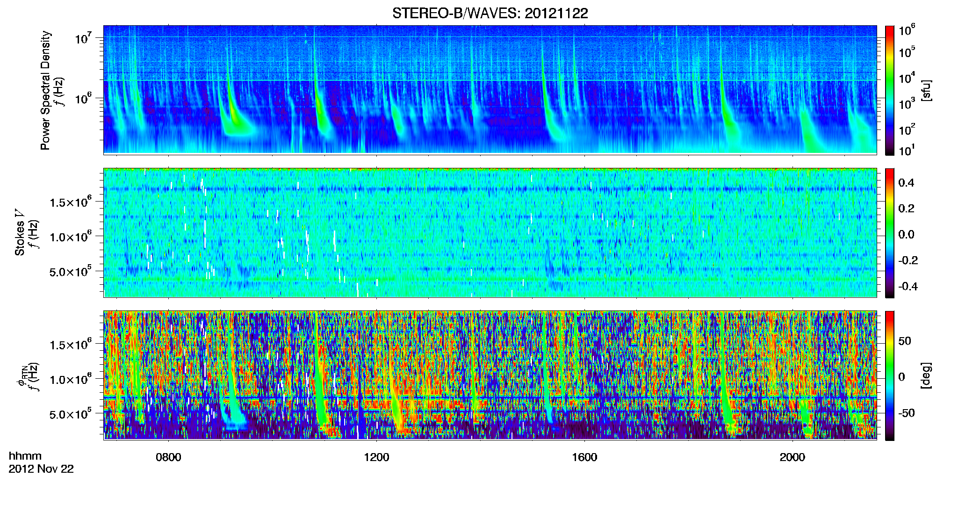Click the -50 value on the degree colorbar
This screenshot has height=505, width=980.
(906, 413)
